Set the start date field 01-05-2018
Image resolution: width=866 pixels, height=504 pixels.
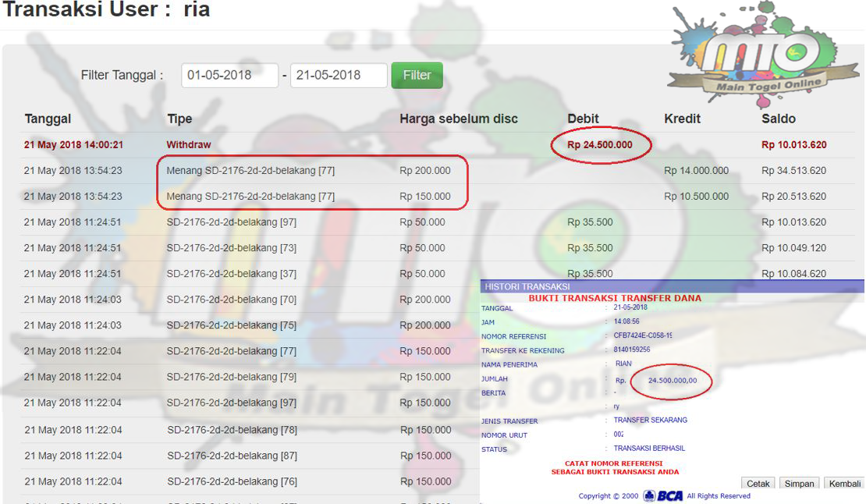click(229, 76)
